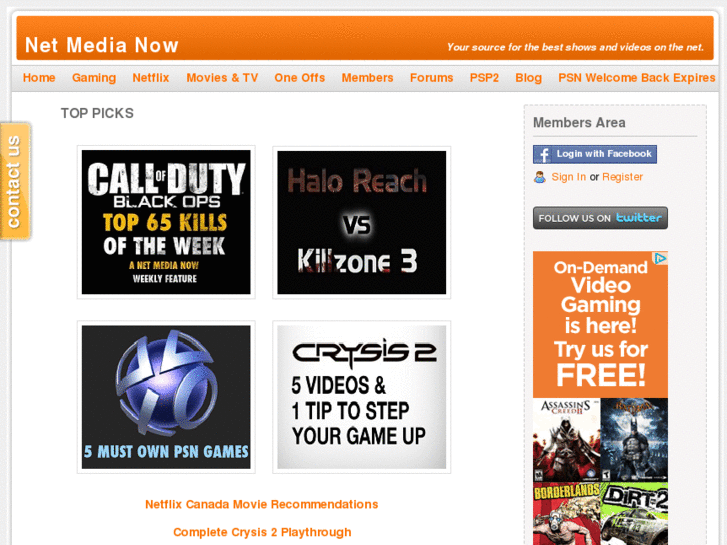Click Borderlands cover in ad
This screenshot has width=727, height=545.
coord(567,513)
